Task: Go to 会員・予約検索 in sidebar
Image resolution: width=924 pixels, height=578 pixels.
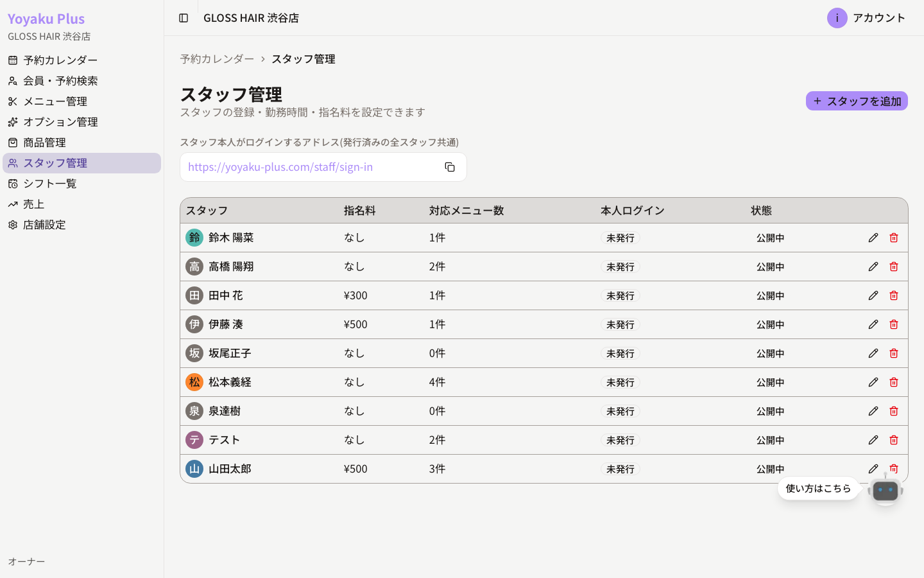Action: pyautogui.click(x=81, y=81)
